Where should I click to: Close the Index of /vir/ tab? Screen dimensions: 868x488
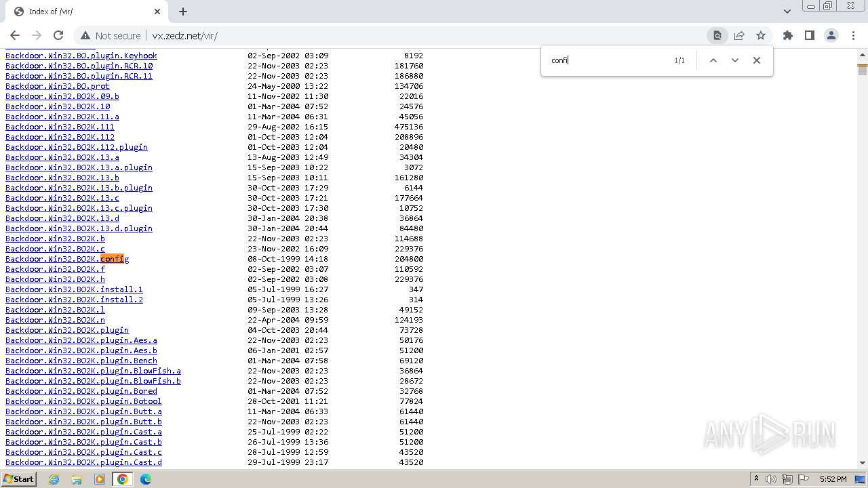[x=157, y=12]
